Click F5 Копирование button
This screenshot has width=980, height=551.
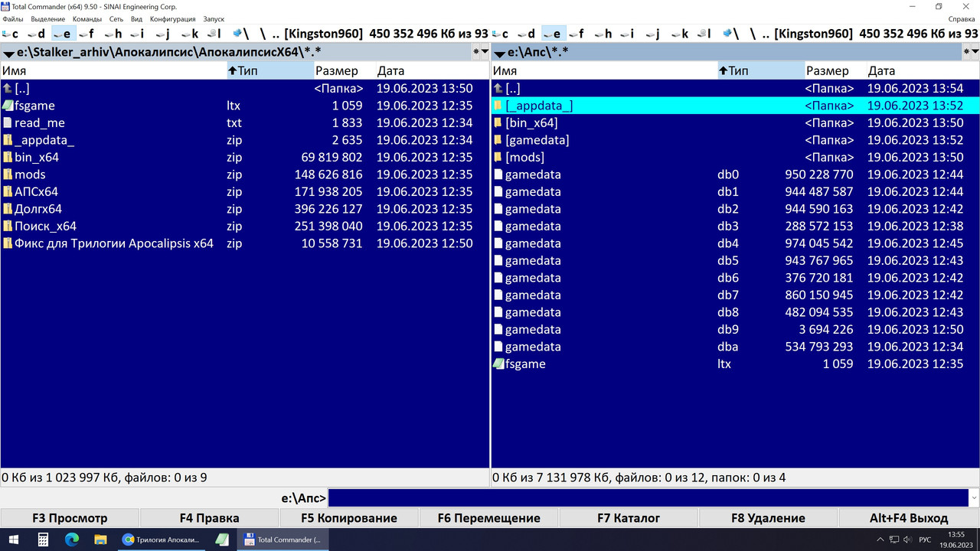[349, 518]
